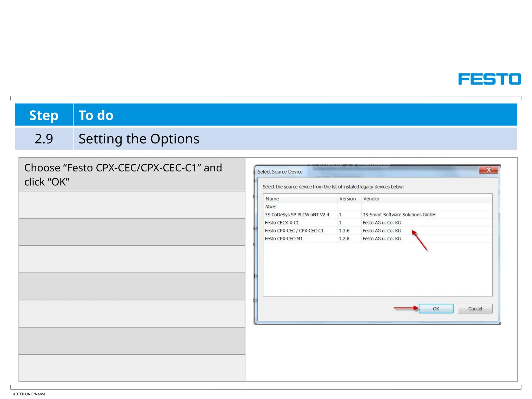Click Cancel in Select Source Device dialog
The height and width of the screenshot is (399, 532).
tap(475, 309)
